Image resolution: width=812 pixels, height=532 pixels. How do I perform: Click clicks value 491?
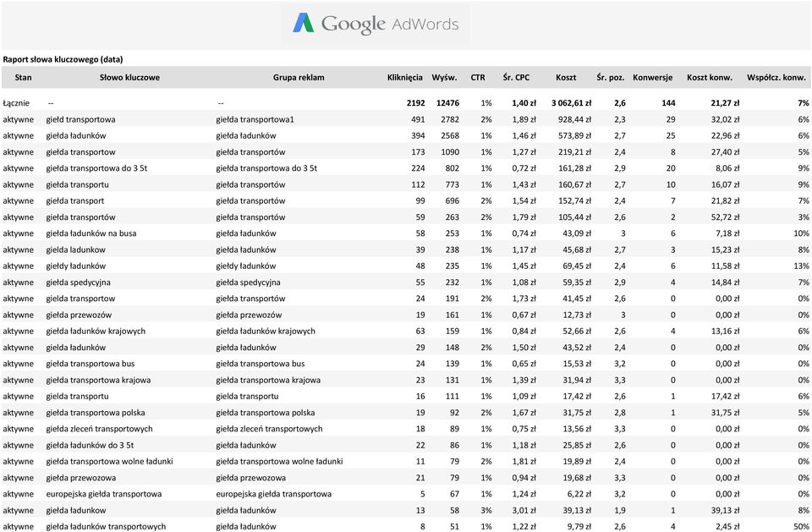click(x=418, y=119)
